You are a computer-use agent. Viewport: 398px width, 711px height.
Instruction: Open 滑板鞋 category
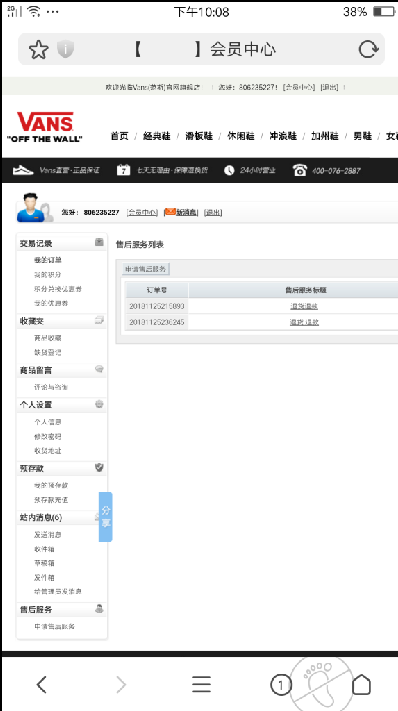click(199, 136)
